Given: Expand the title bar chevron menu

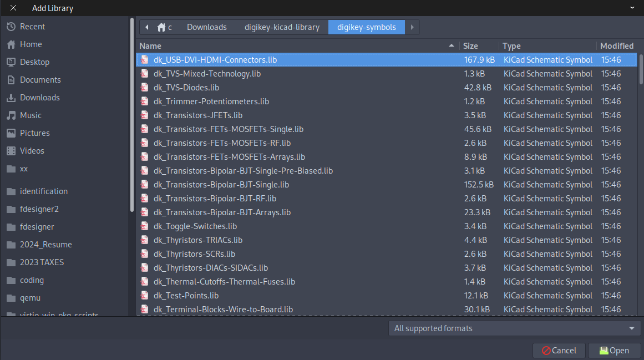Looking at the screenshot, I should click(632, 8).
